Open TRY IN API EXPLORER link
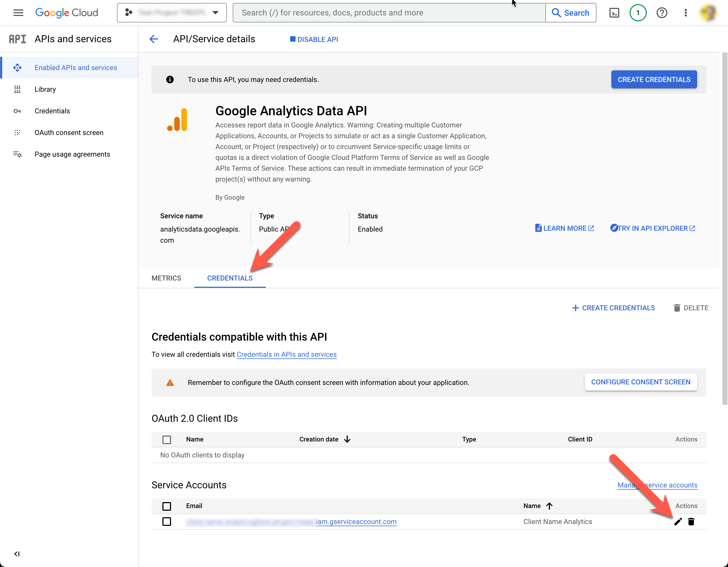Screen dimensions: 728x567 coord(653,228)
